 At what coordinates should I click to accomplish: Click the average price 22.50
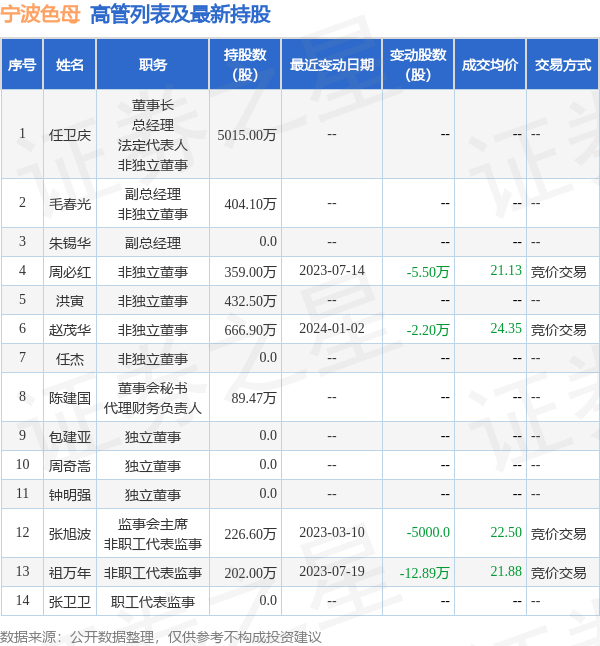(506, 532)
